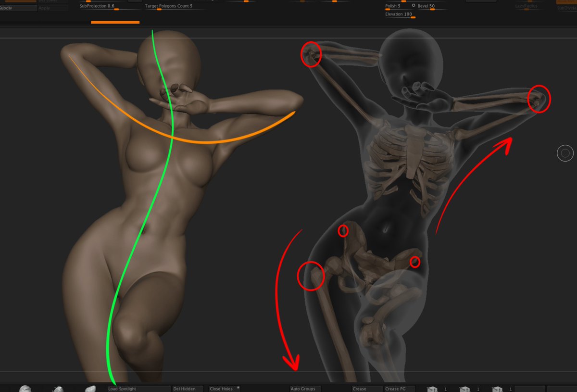
Task: Click the Del Hidden button
Action: click(188, 389)
